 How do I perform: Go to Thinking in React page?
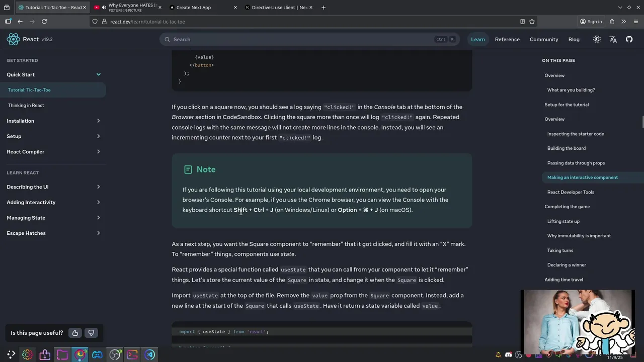[x=26, y=106]
